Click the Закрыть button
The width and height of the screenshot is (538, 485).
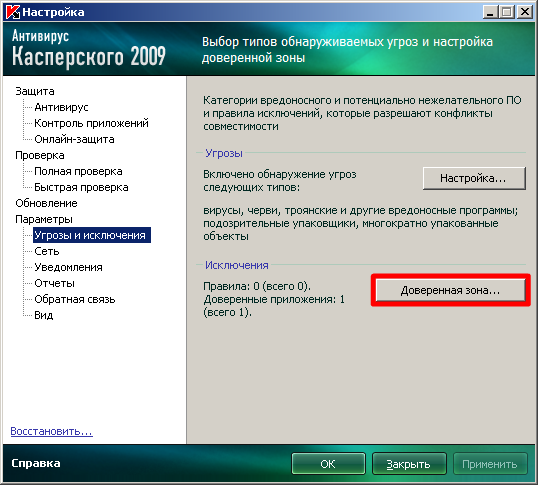[x=409, y=464]
